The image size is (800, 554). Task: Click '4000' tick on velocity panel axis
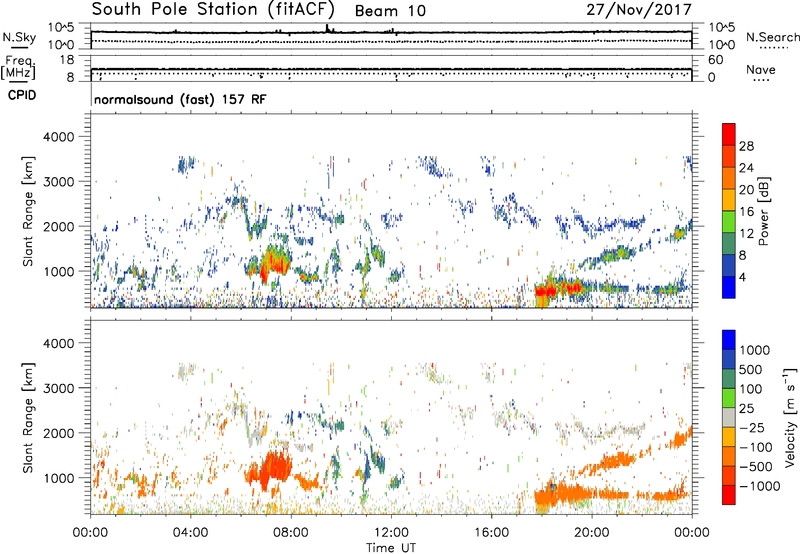pos(59,343)
